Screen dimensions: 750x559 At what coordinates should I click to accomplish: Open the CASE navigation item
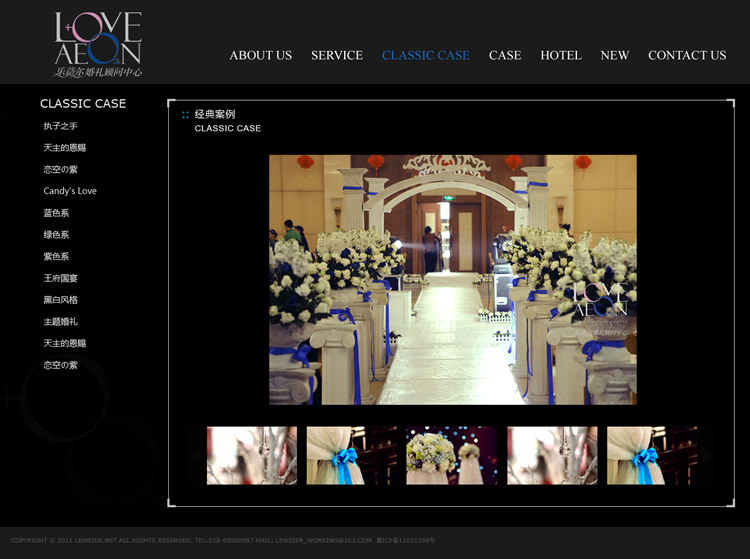tap(504, 56)
